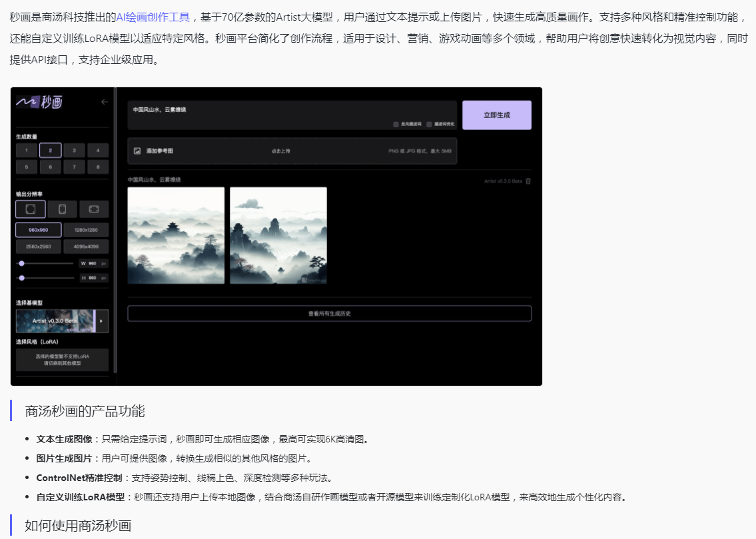
Task: Click the bullet text 图片生成图片
Action: (x=64, y=458)
